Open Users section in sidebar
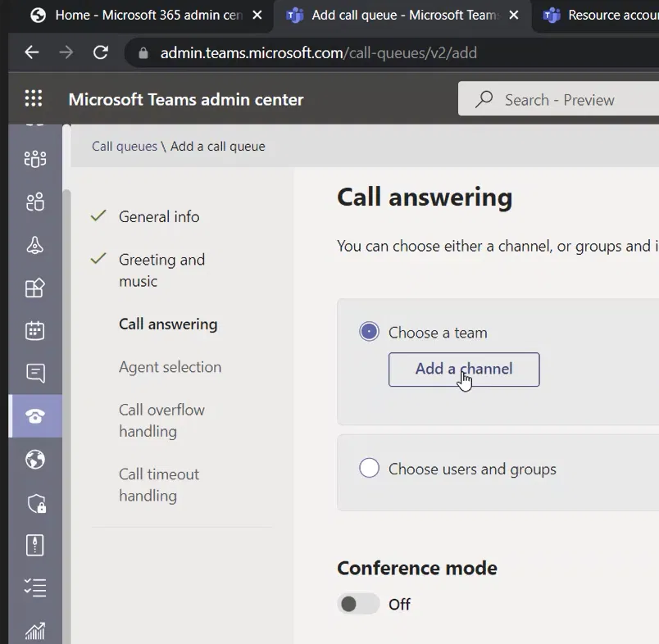The height and width of the screenshot is (644, 659). (35, 202)
